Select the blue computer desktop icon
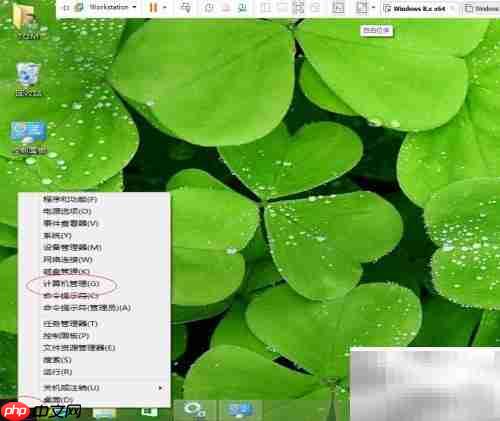The image size is (500, 421). (29, 137)
